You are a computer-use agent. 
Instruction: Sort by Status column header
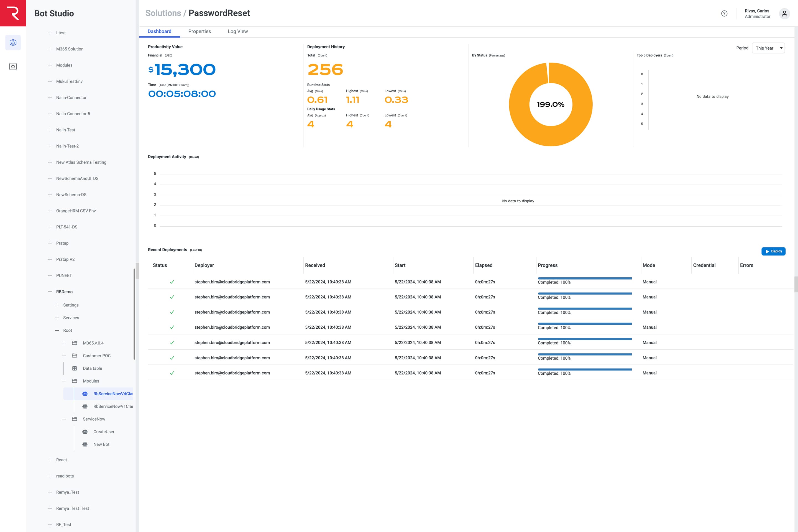pyautogui.click(x=160, y=265)
